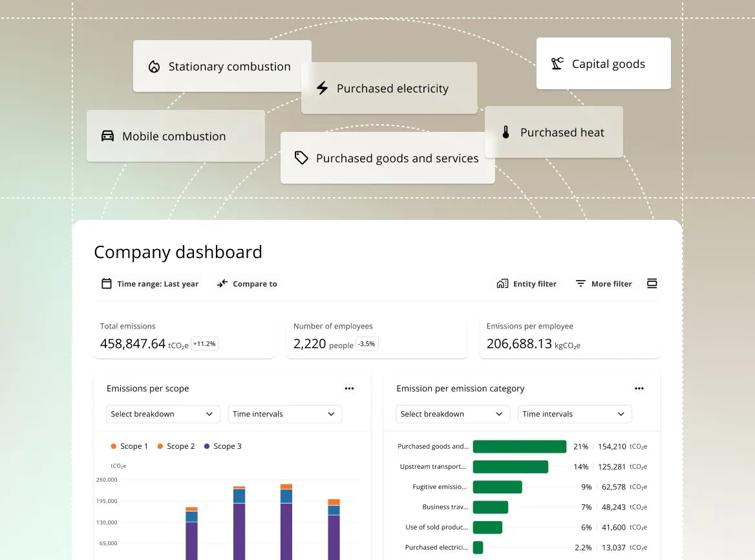Open the Time intervals dropdown on scope chart

coord(284,414)
